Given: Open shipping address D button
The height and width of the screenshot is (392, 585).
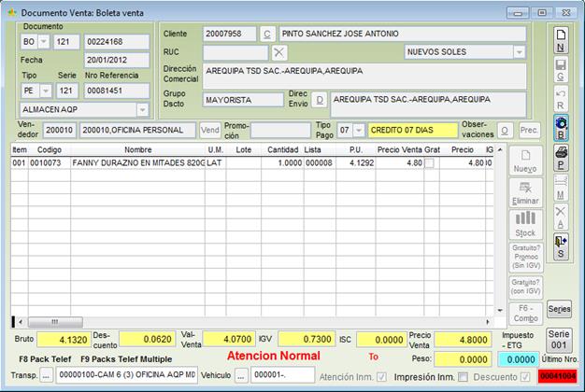Looking at the screenshot, I should click(320, 100).
